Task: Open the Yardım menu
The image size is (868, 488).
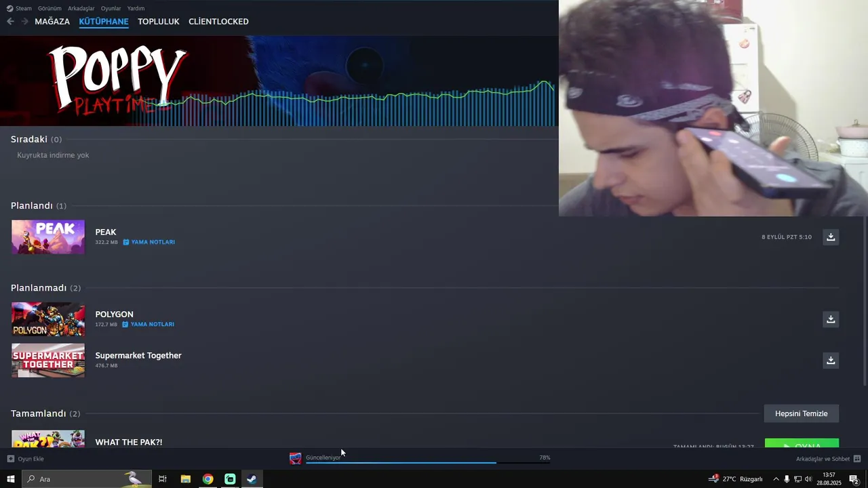Action: pyautogui.click(x=136, y=8)
